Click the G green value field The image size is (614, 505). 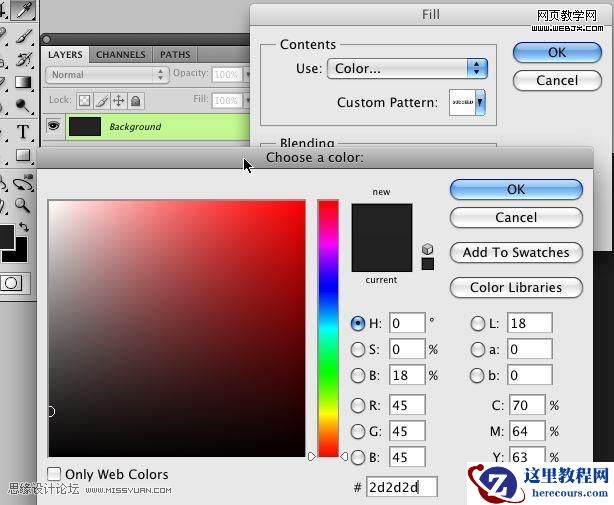[x=407, y=431]
